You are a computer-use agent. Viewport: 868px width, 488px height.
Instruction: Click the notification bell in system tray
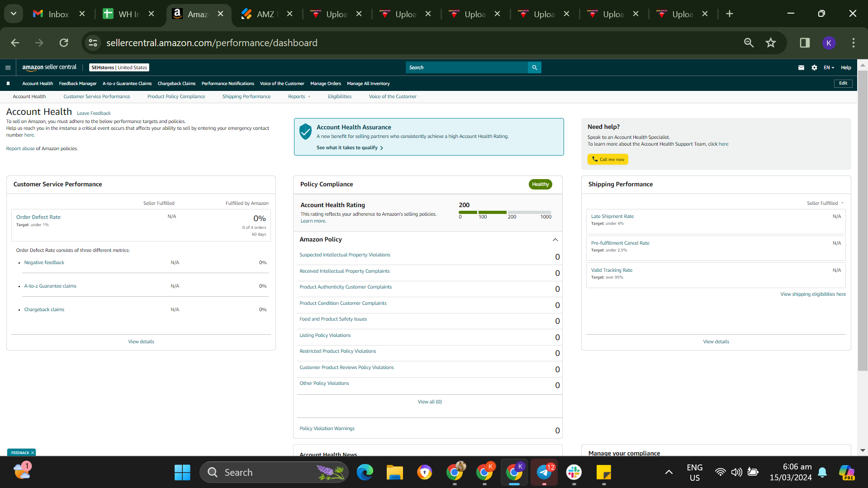tap(822, 473)
